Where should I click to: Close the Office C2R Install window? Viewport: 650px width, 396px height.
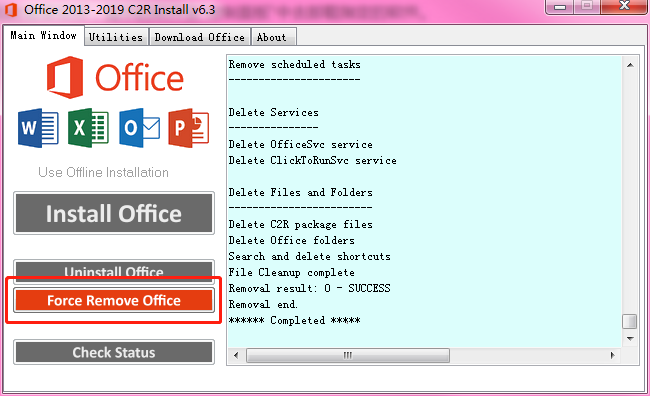pyautogui.click(x=625, y=6)
